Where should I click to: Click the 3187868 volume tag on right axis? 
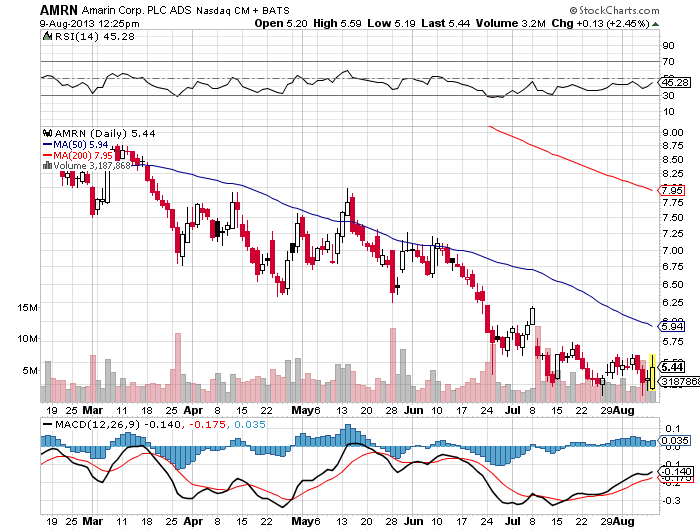pyautogui.click(x=679, y=382)
